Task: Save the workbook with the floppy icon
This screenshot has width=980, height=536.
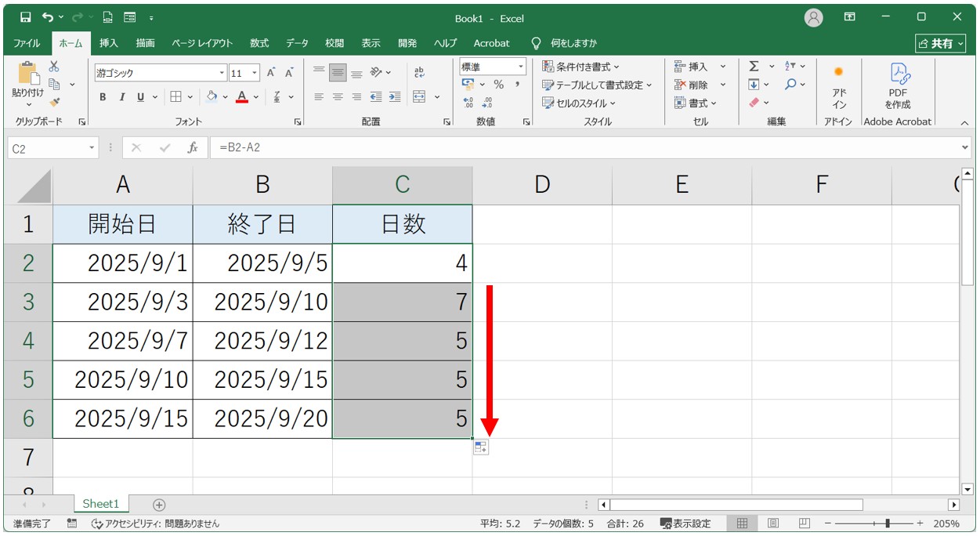Action: 25,17
